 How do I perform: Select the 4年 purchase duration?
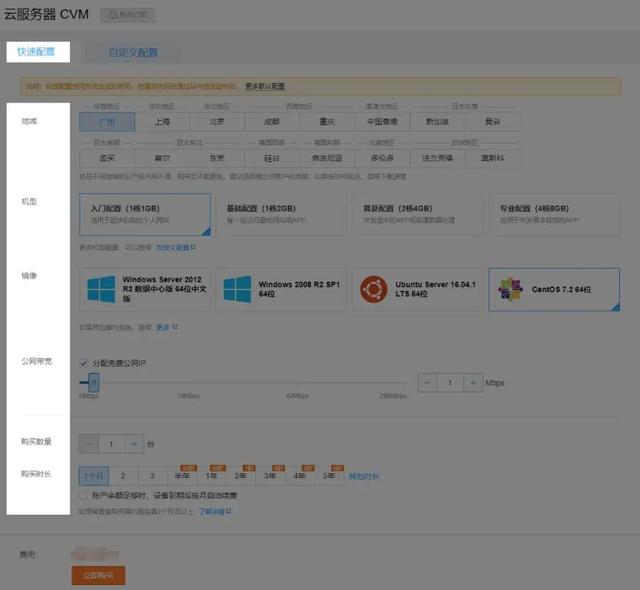(x=300, y=476)
